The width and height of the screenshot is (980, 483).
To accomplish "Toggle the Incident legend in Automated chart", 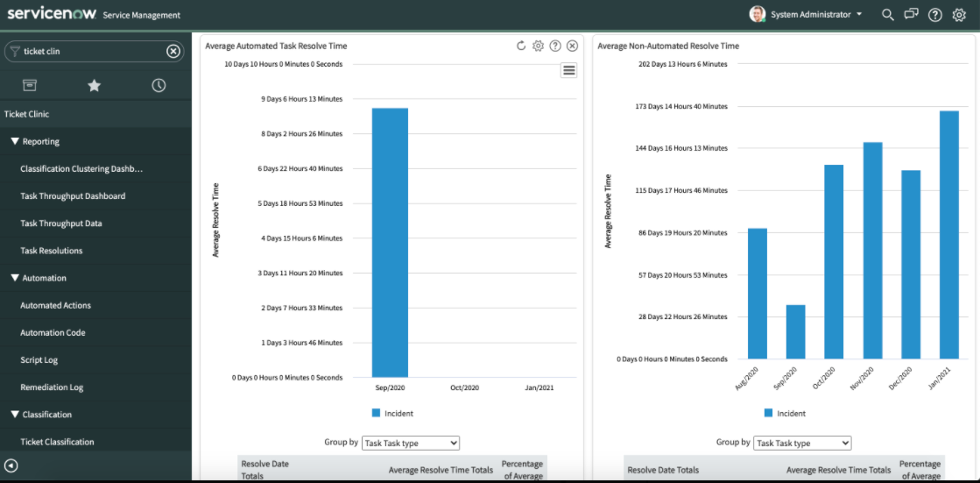I will [392, 413].
